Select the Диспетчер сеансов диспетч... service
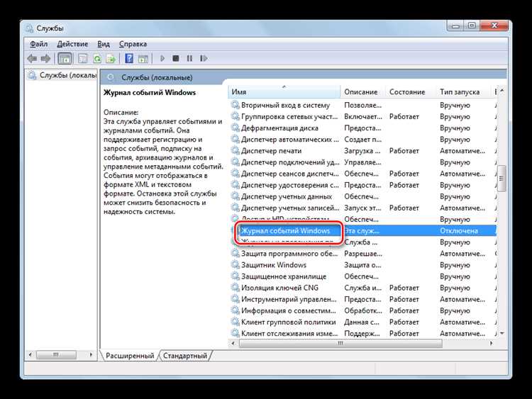532x399 pixels. point(362,174)
